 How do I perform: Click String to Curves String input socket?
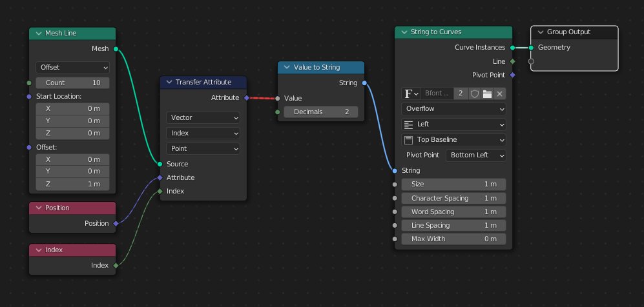395,170
